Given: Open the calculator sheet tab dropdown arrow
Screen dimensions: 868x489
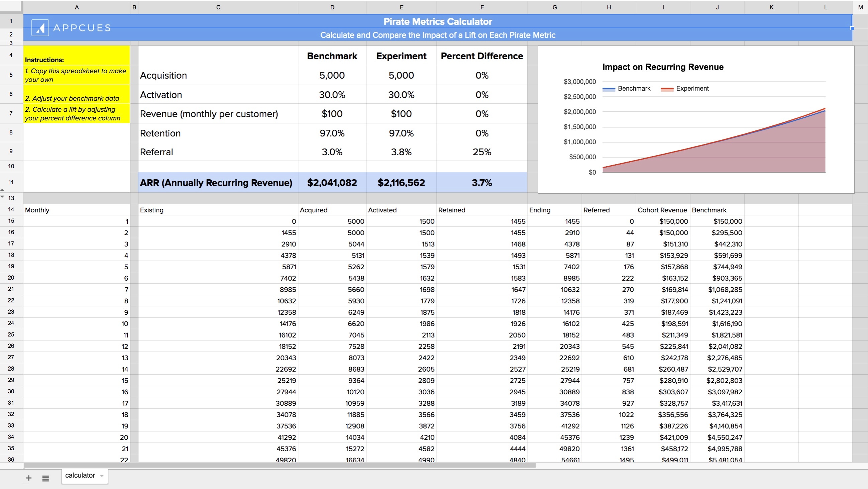Looking at the screenshot, I should (102, 476).
